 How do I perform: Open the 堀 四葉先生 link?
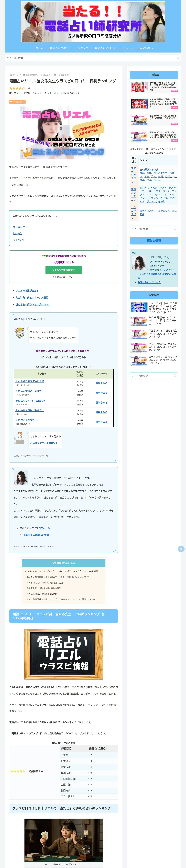pyautogui.click(x=19, y=227)
